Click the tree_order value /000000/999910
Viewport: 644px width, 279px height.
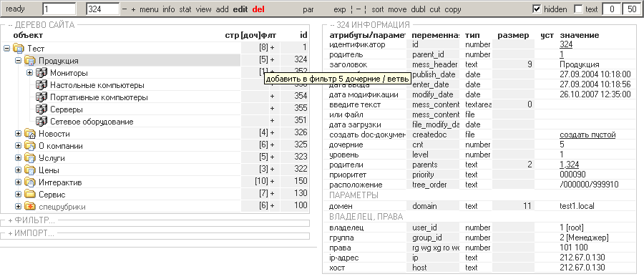589,185
